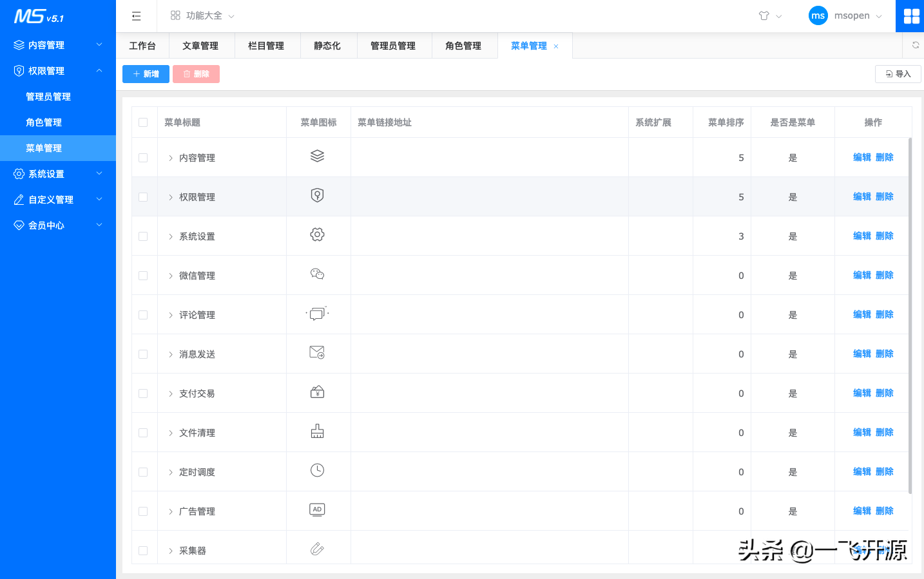Click the gear icon next to 系统设置
The image size is (924, 579).
[318, 235]
